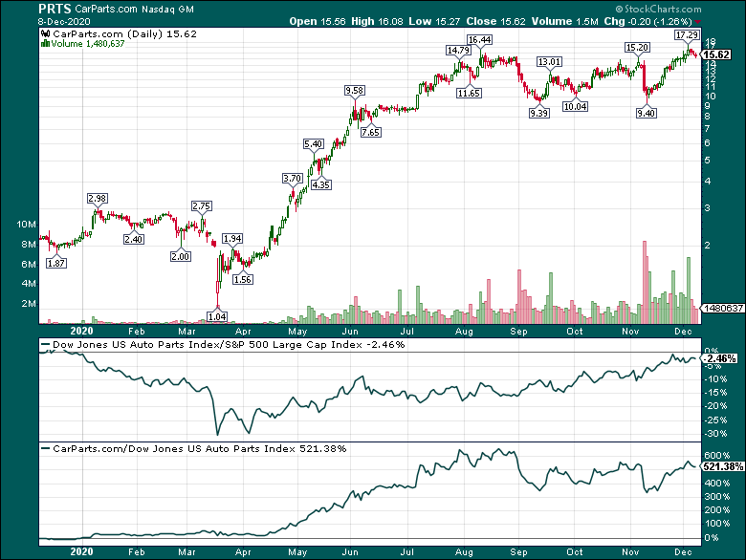Screen dimensions: 746x560
Task: Click the 2.98 January peak label
Action: tap(98, 198)
